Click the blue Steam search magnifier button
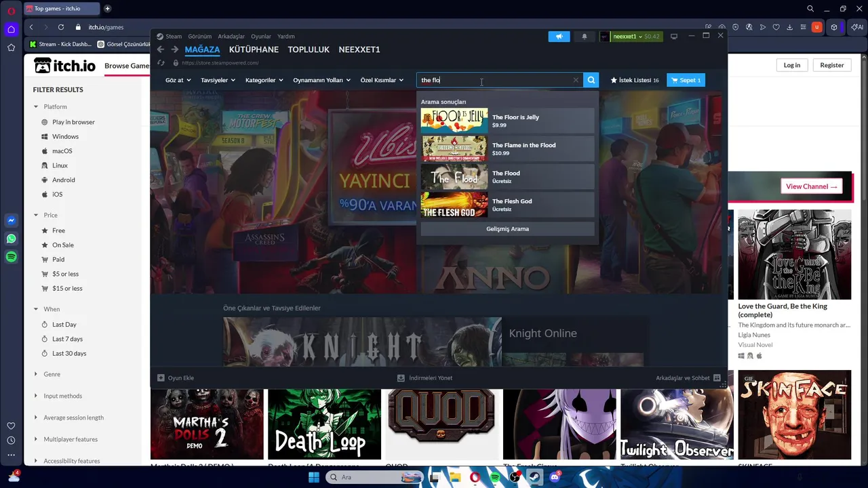This screenshot has width=868, height=488. [x=591, y=80]
